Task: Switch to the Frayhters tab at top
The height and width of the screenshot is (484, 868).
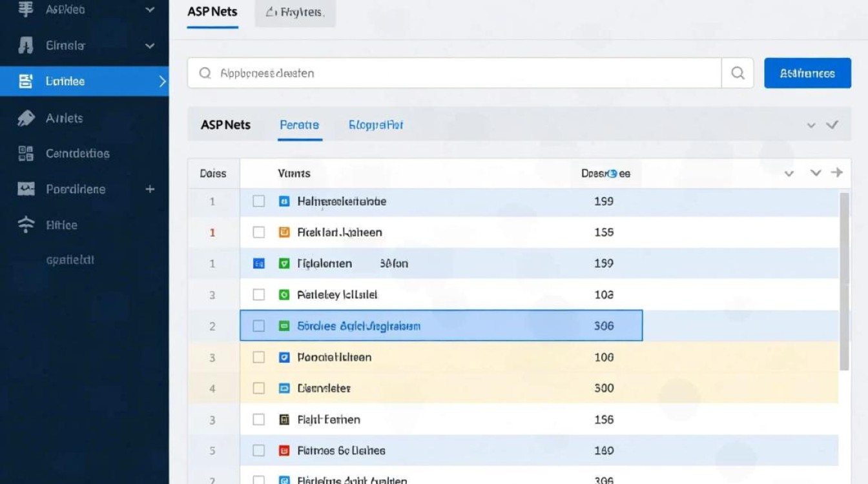Action: coord(295,12)
